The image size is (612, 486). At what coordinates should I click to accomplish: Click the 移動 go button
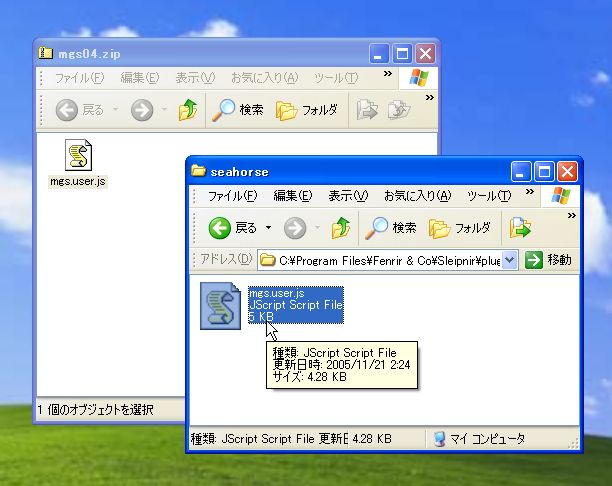pos(549,260)
